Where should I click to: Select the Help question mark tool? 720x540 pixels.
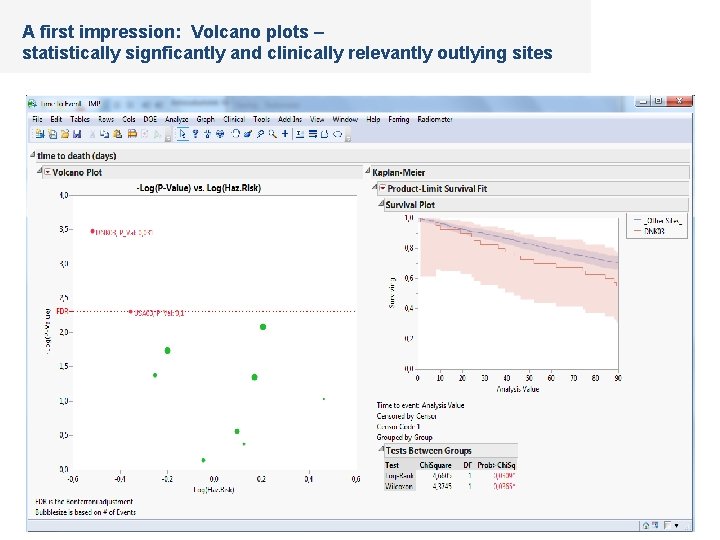(195, 134)
